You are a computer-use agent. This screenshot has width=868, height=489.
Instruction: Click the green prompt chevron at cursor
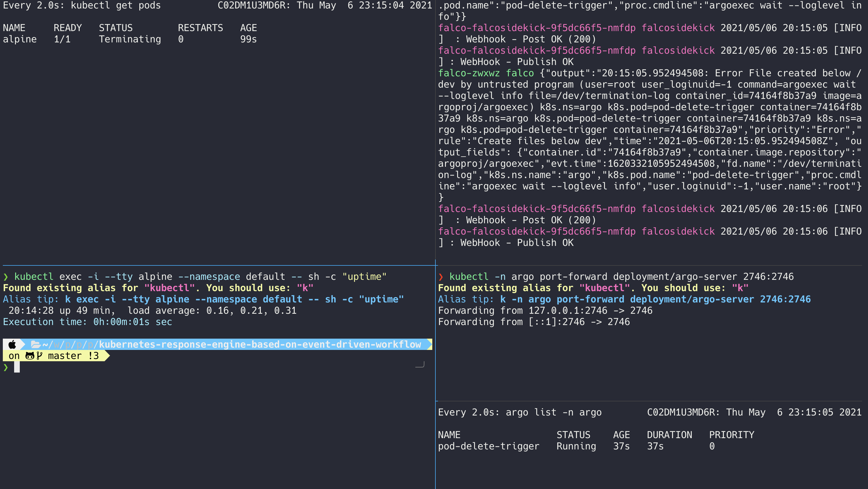[x=6, y=367]
